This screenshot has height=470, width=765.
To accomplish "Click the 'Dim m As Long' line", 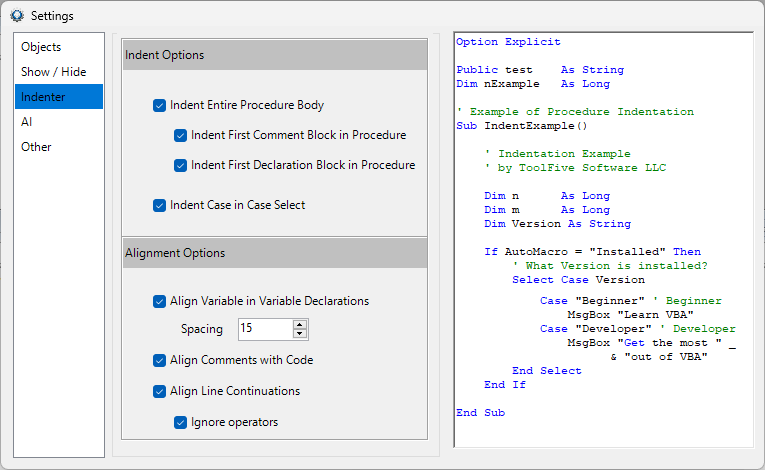I will point(547,210).
